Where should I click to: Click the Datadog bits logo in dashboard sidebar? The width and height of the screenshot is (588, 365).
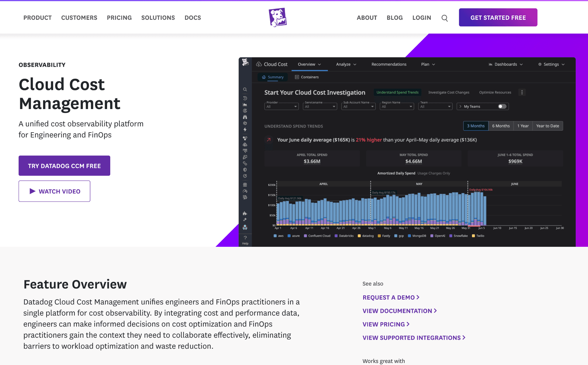tap(245, 62)
